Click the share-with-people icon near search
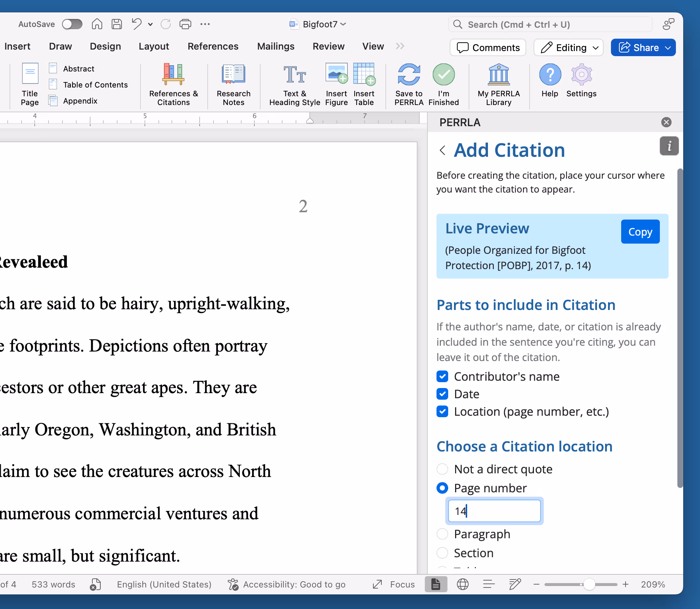The image size is (700, 609). pos(668,24)
